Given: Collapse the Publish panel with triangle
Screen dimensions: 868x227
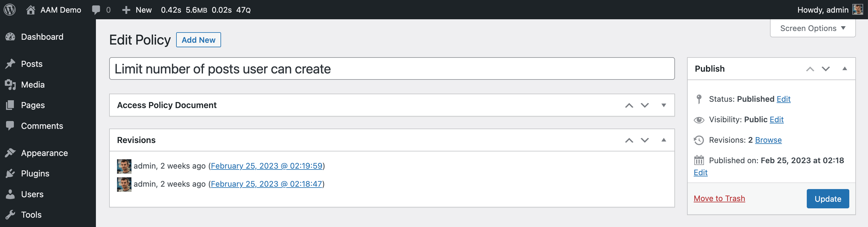Looking at the screenshot, I should tap(844, 69).
